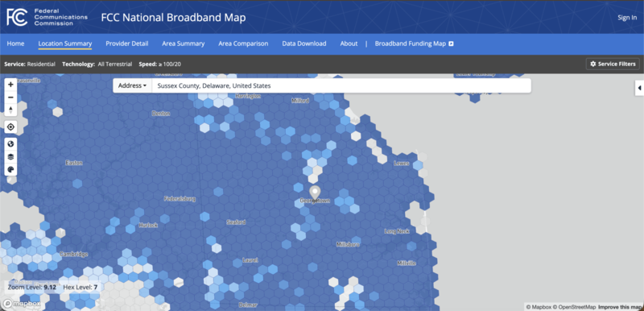
Task: Select the Location Summary tab
Action: [x=65, y=44]
